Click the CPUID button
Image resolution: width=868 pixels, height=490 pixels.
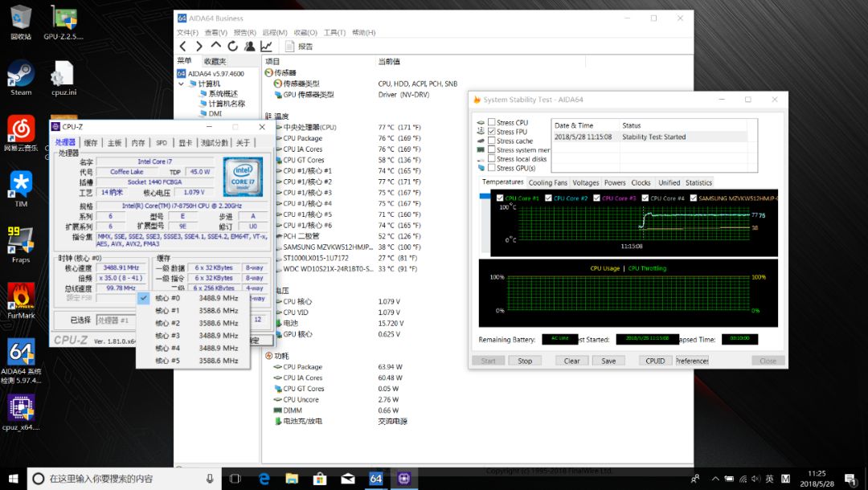click(655, 361)
